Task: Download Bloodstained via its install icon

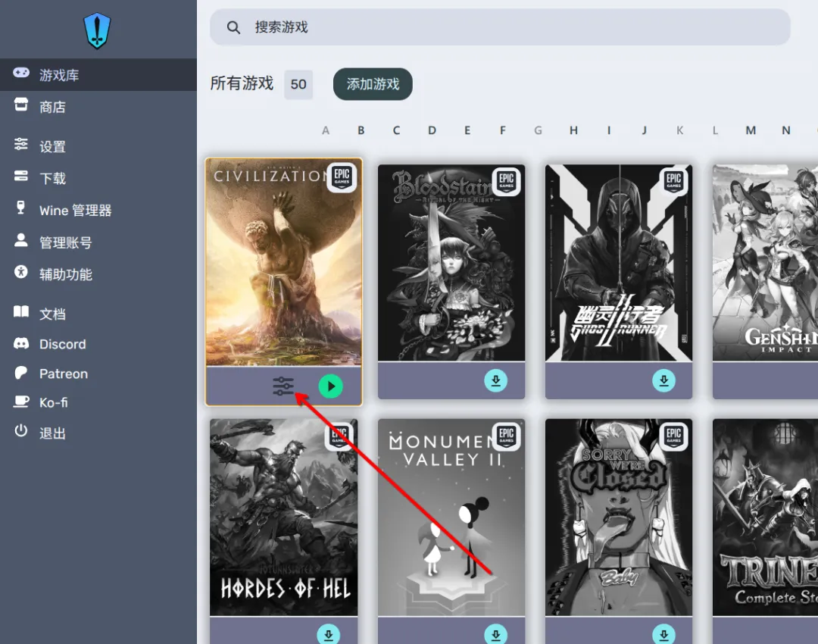Action: point(495,380)
